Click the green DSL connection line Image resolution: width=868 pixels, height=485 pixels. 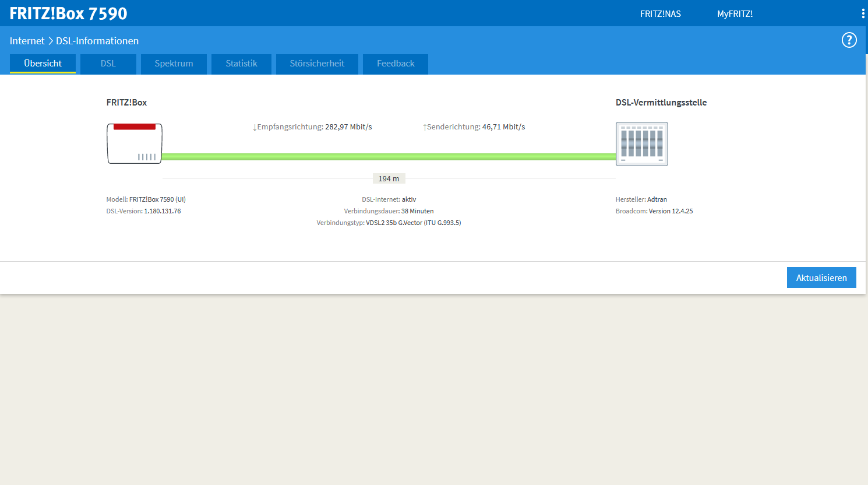pyautogui.click(x=389, y=157)
